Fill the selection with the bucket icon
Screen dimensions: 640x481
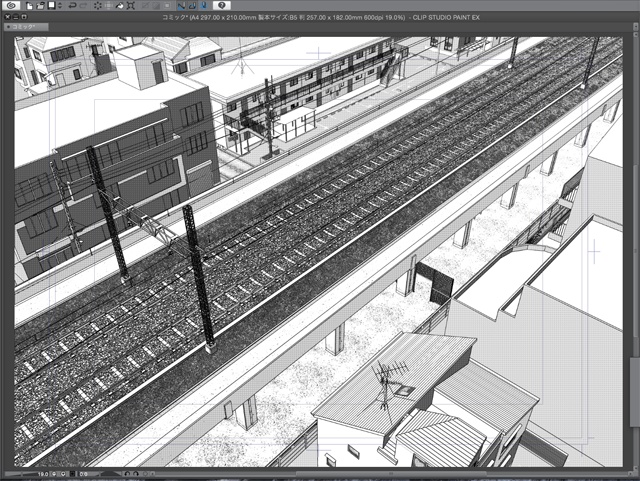point(120,6)
